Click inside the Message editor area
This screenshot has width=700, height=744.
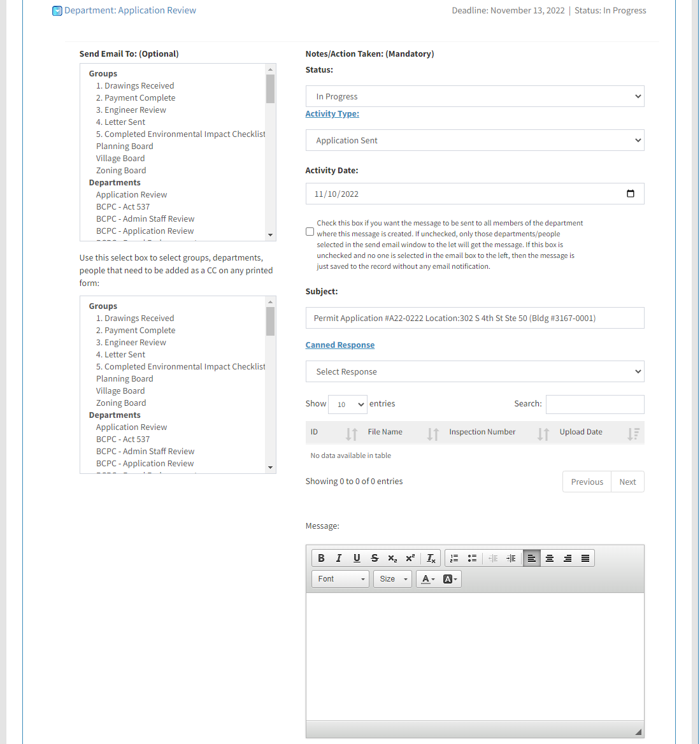click(x=475, y=657)
